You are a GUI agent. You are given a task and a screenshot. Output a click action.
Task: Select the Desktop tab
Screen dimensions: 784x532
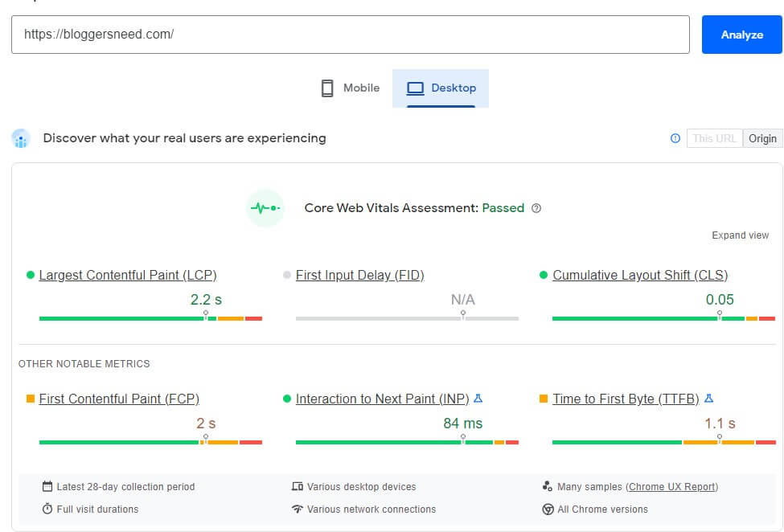click(441, 88)
